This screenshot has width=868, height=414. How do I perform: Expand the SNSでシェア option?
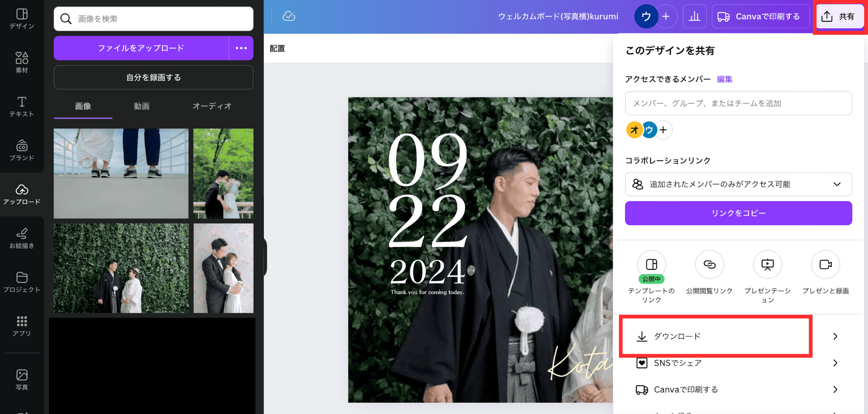coord(737,363)
